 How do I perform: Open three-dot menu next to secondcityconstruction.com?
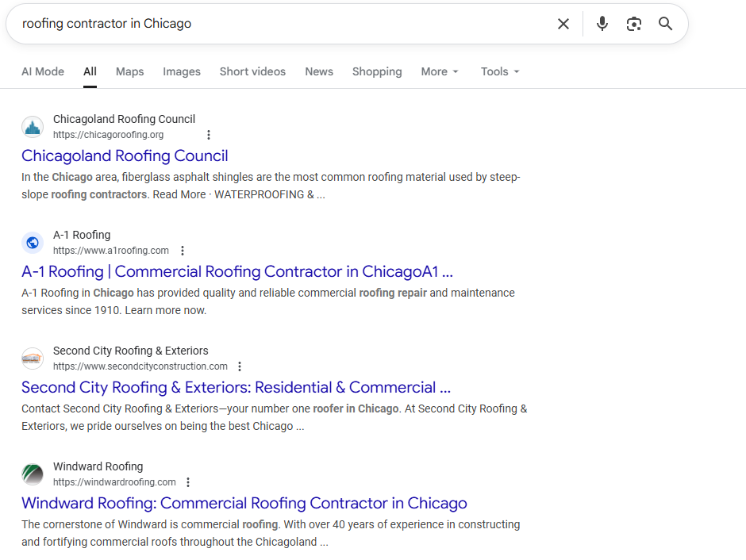pos(240,366)
